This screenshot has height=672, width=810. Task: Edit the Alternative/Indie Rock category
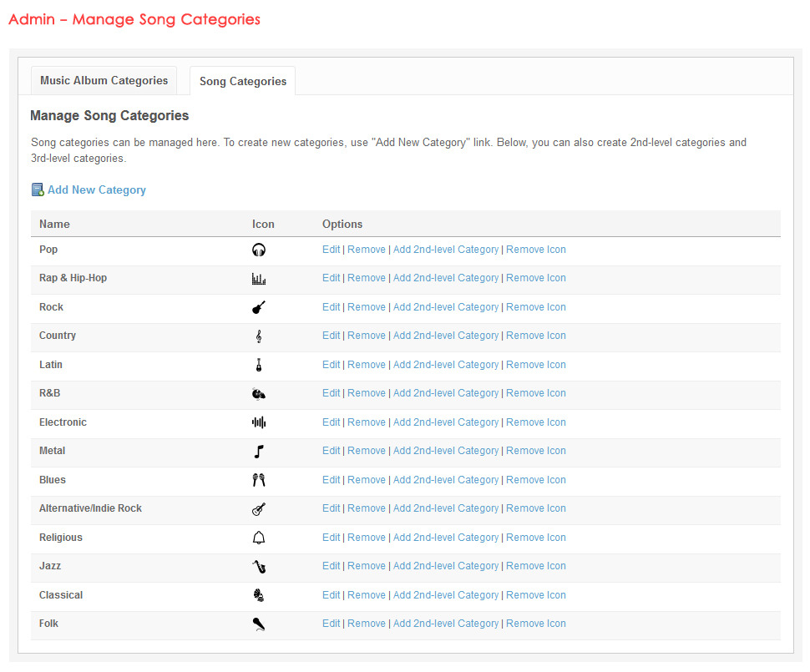(331, 508)
